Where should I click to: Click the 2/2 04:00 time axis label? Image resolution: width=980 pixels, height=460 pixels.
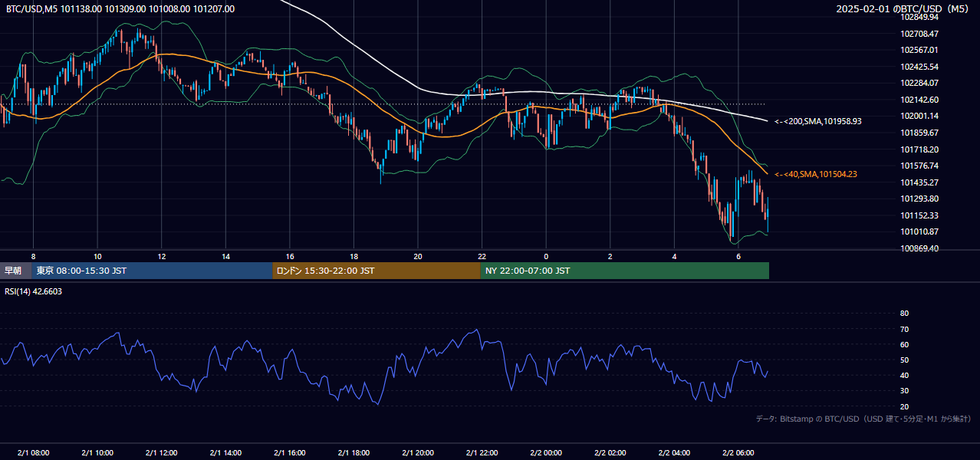tap(674, 453)
